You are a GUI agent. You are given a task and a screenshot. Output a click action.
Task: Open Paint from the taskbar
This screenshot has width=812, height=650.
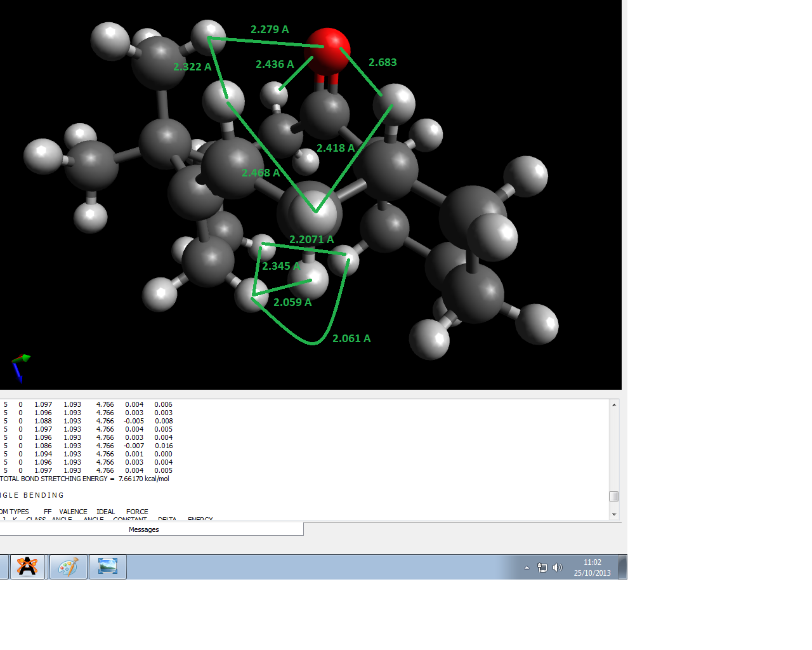(69, 566)
